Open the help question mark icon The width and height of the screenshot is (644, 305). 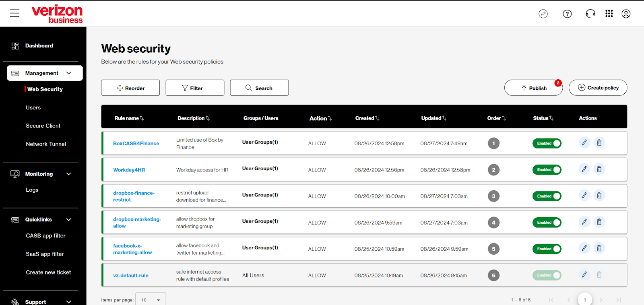pos(567,14)
